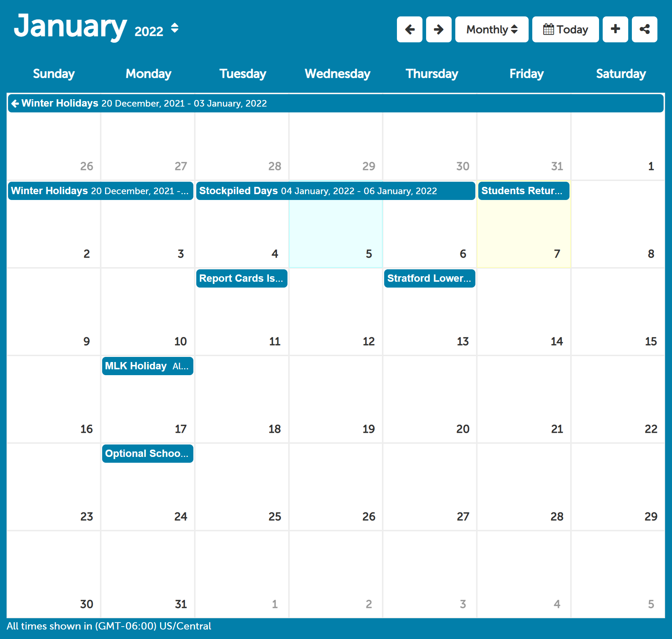
Task: Click the US/Central timezone notice
Action: (109, 626)
